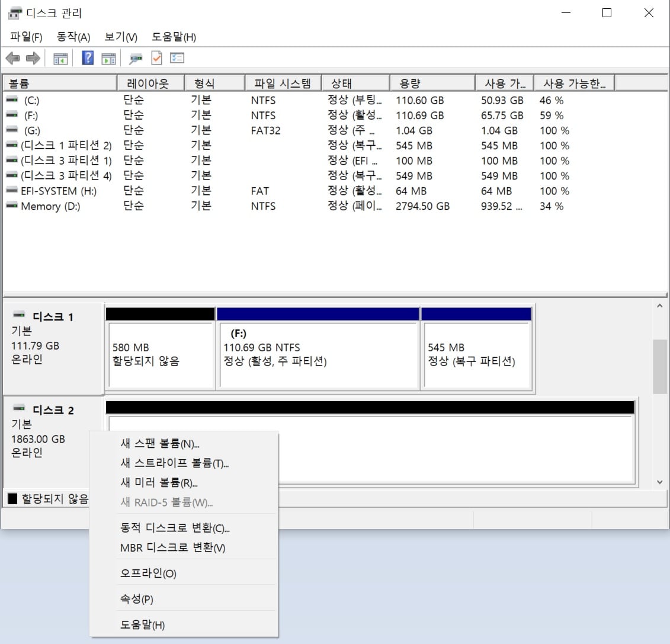The image size is (670, 644).
Task: Click the 2794.50 GB capacity cell
Action: point(422,206)
